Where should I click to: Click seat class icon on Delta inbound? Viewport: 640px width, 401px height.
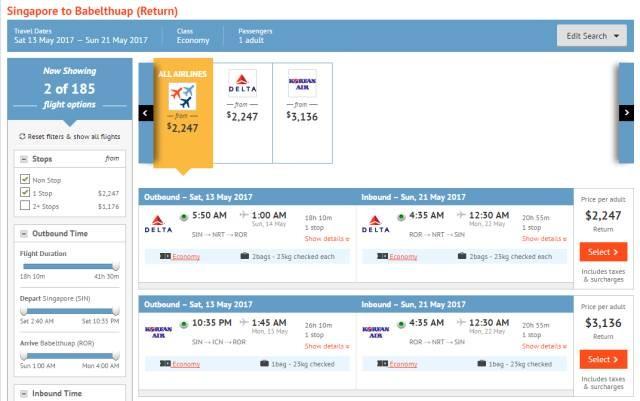coord(382,256)
